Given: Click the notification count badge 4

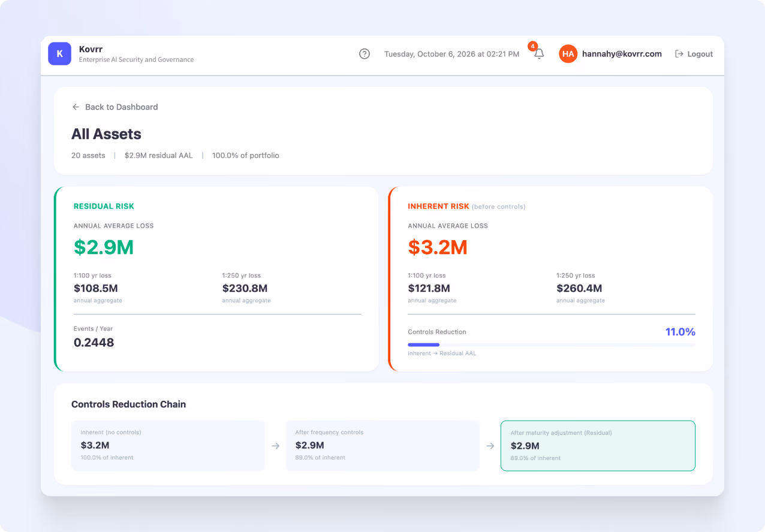Looking at the screenshot, I should point(532,46).
